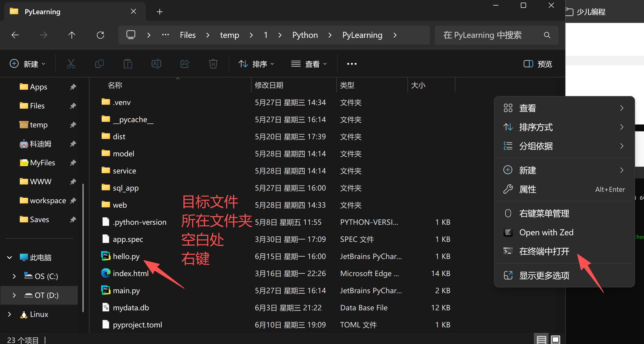Click Files in address breadcrumb

[x=188, y=35]
